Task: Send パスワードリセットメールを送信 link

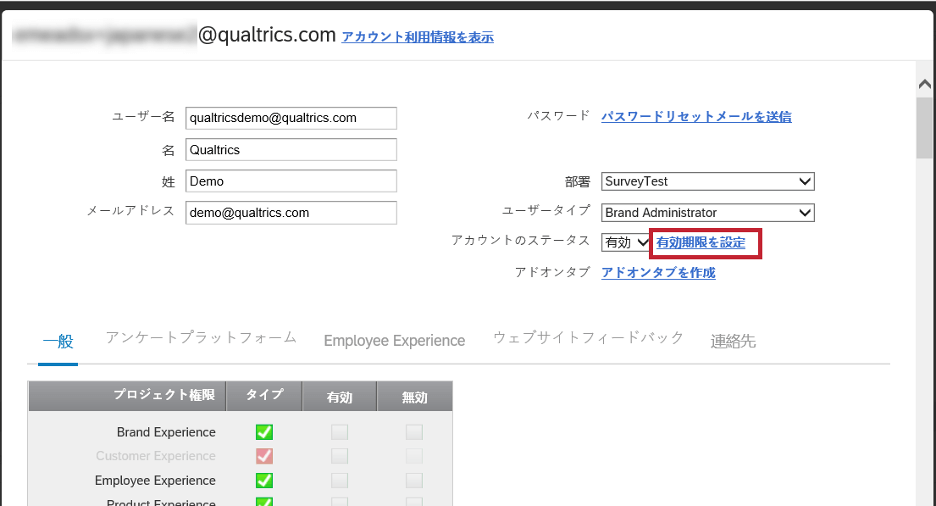Action: (696, 116)
